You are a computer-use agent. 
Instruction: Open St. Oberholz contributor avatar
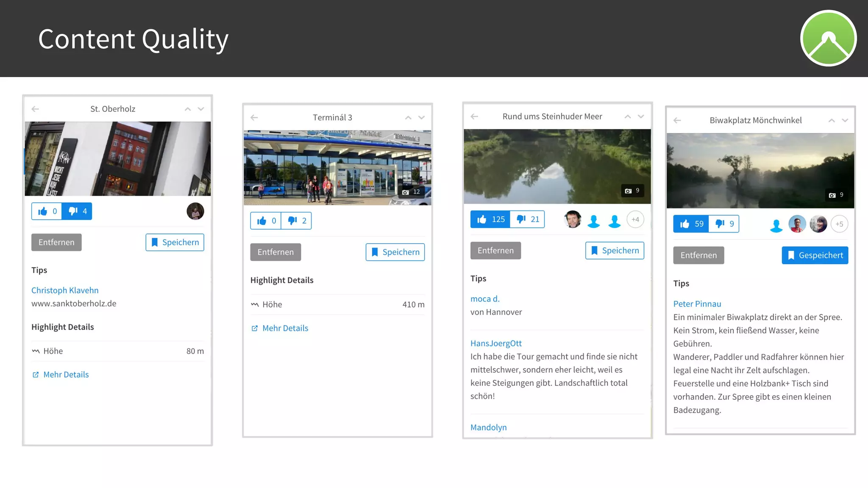point(195,211)
